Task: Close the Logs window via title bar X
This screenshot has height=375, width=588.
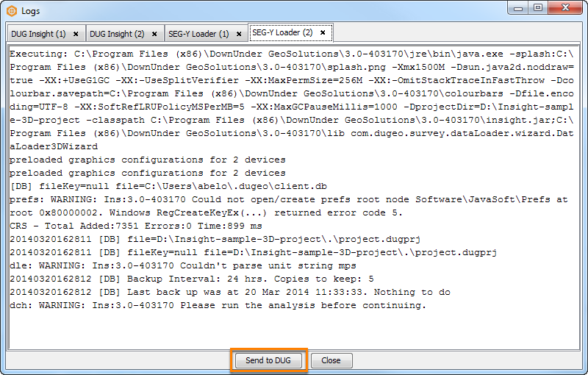Action: (x=565, y=8)
